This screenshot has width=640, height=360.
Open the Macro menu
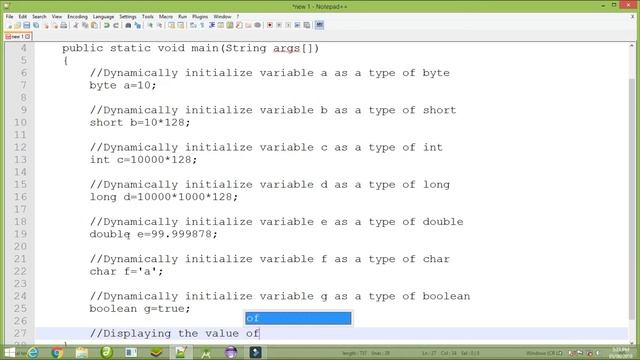click(166, 17)
